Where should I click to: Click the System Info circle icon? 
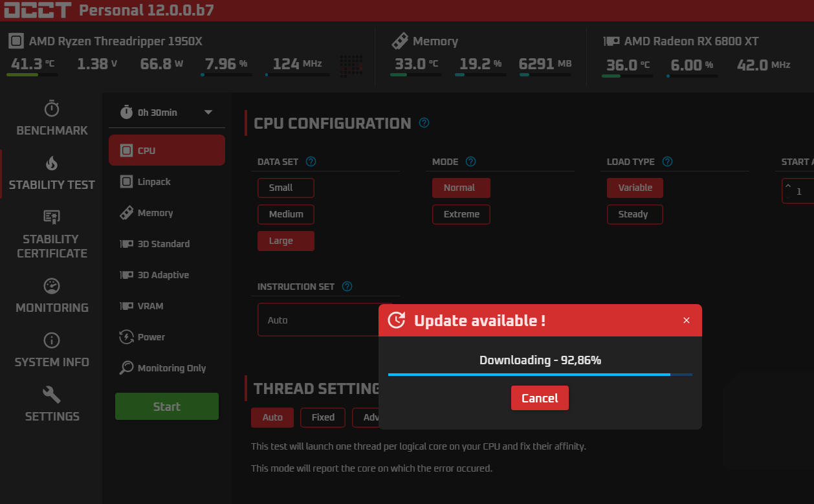coord(52,340)
